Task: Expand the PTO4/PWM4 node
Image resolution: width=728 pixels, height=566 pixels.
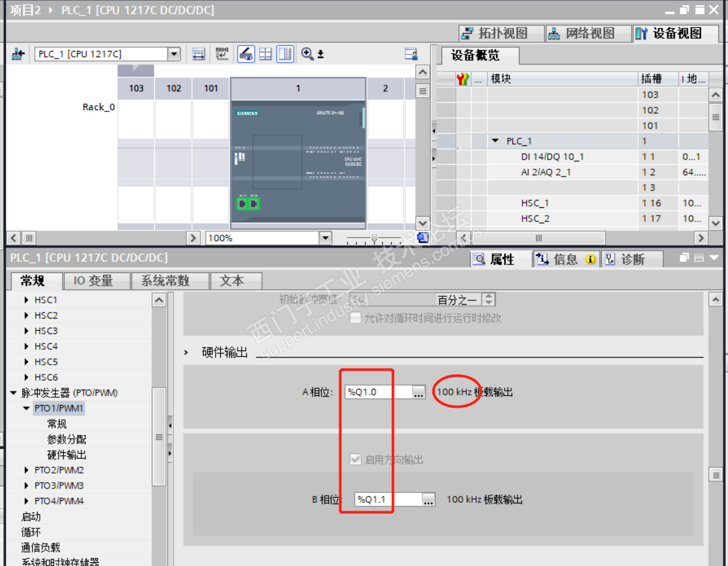Action: (26, 502)
